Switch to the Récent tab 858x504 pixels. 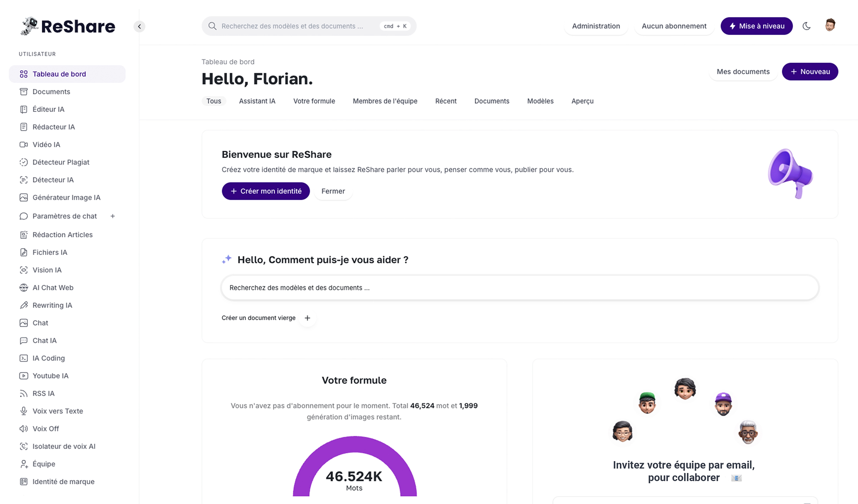[x=446, y=101]
